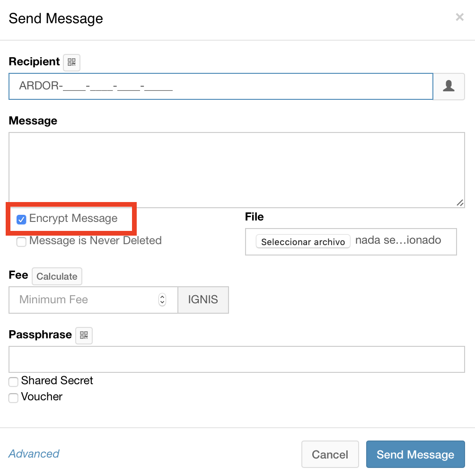Click the IGNIS currency label

(203, 300)
